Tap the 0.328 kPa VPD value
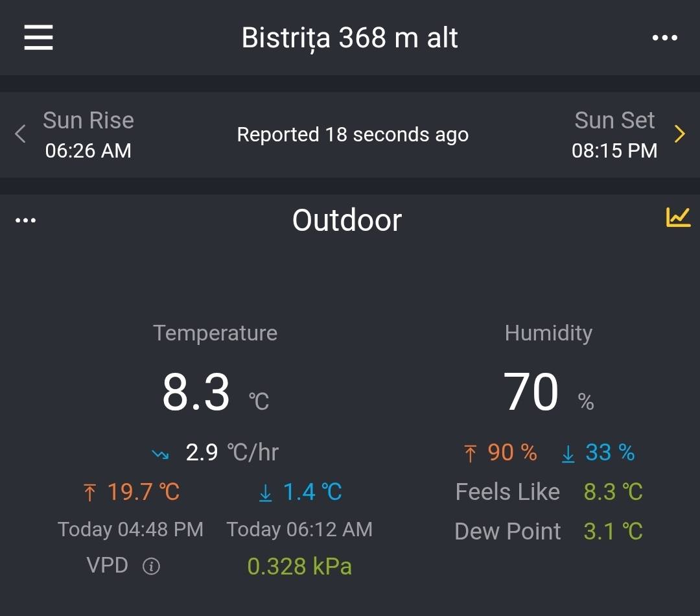The width and height of the screenshot is (700, 616). tap(299, 567)
